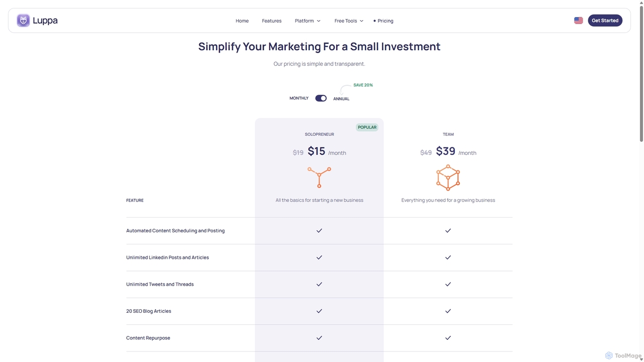Click the POPULAR badge
Viewport: 644px width, 362px height.
[x=367, y=127]
